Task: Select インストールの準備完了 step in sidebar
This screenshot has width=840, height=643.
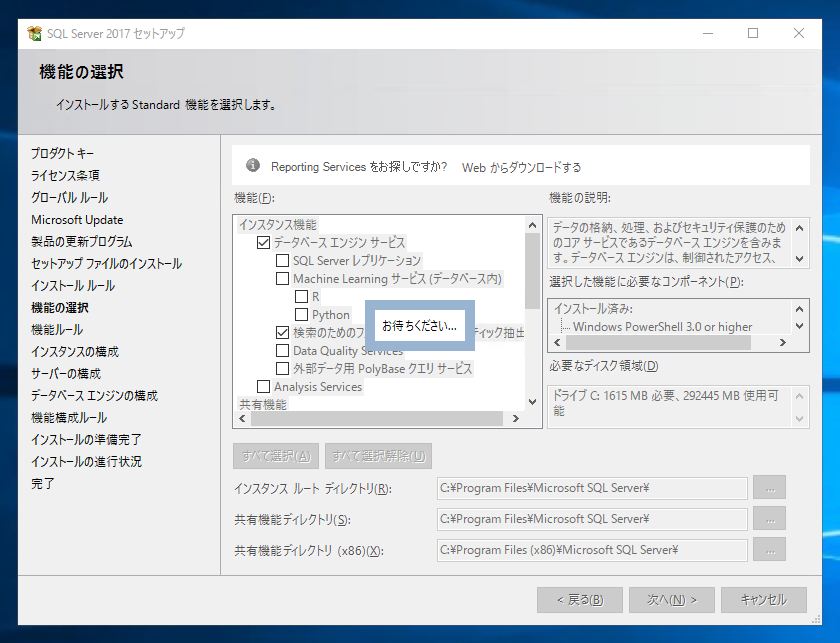Action: pos(86,439)
